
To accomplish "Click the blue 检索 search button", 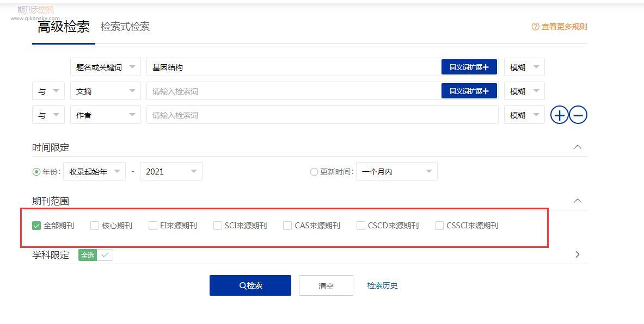I will (250, 285).
